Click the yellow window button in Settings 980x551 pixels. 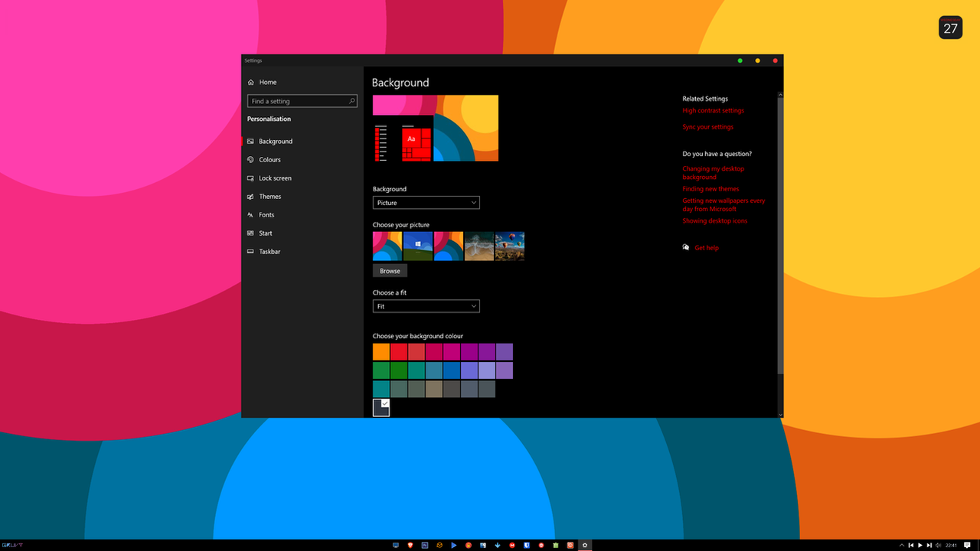(x=758, y=60)
